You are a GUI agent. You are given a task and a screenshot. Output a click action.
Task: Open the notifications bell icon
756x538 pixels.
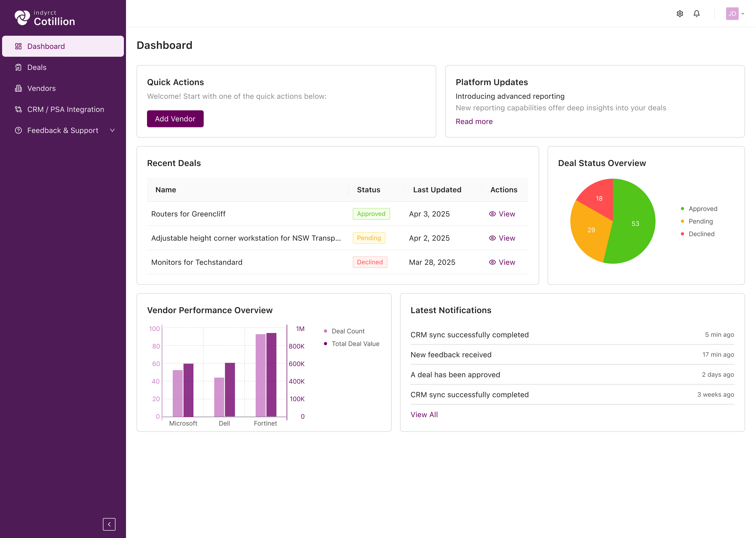(696, 14)
